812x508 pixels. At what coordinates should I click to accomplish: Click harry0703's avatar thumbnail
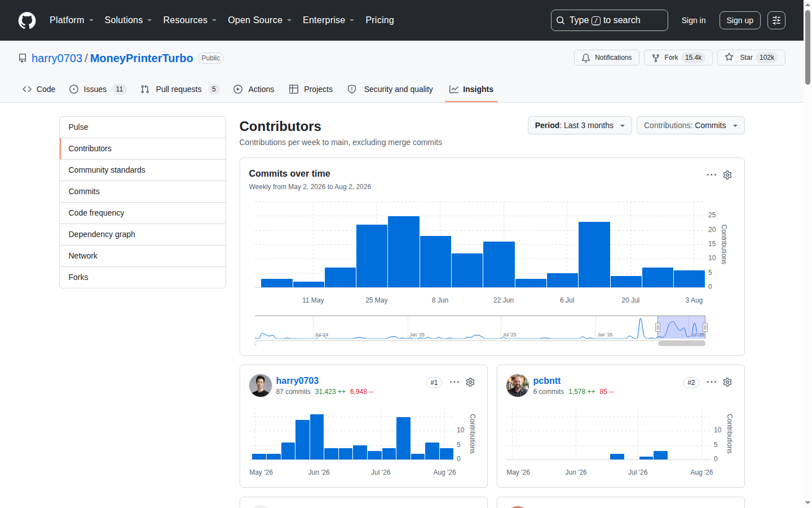pos(261,386)
